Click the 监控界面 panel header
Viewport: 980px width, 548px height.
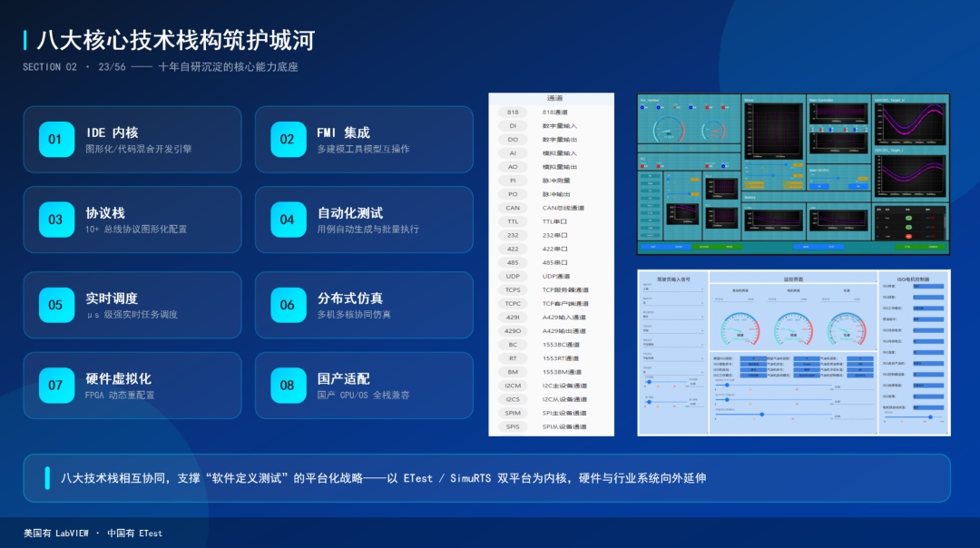tap(794, 279)
